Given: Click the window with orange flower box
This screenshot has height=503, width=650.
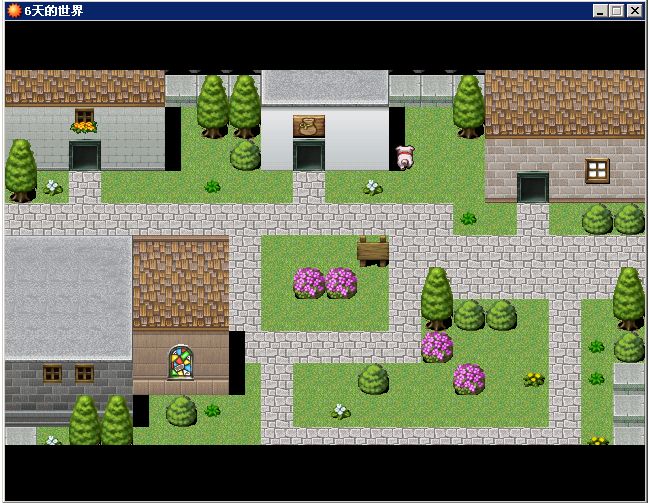Looking at the screenshot, I should (84, 120).
